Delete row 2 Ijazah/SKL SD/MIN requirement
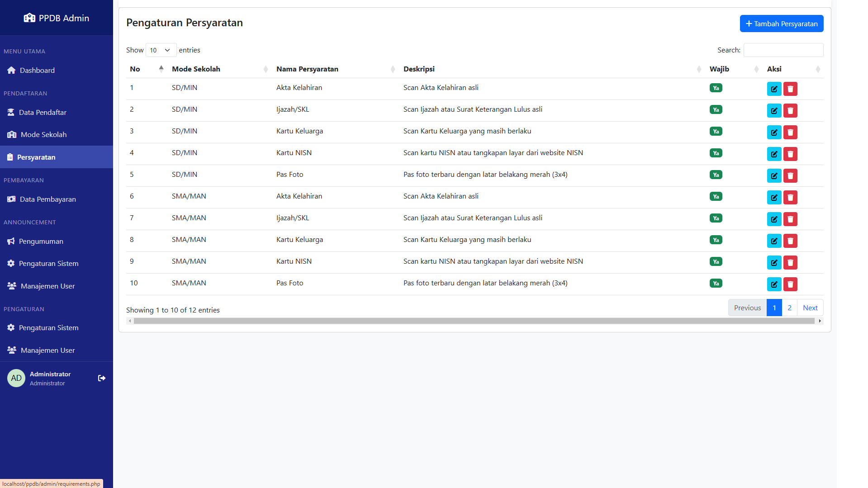Image resolution: width=868 pixels, height=488 pixels. (x=790, y=111)
